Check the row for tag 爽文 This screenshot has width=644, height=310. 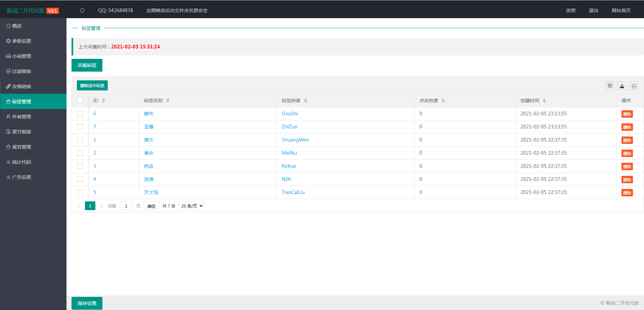pyautogui.click(x=80, y=140)
